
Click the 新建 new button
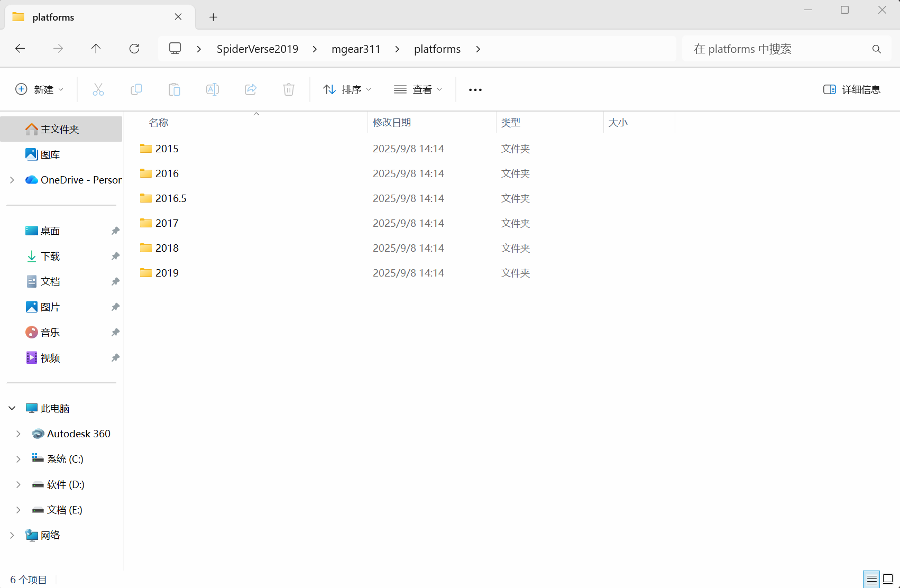[40, 89]
